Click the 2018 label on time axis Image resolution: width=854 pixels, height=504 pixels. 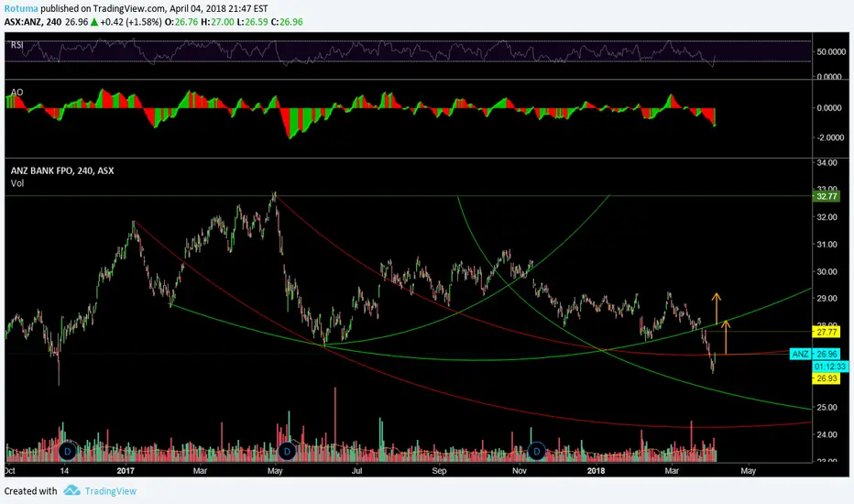[x=597, y=471]
